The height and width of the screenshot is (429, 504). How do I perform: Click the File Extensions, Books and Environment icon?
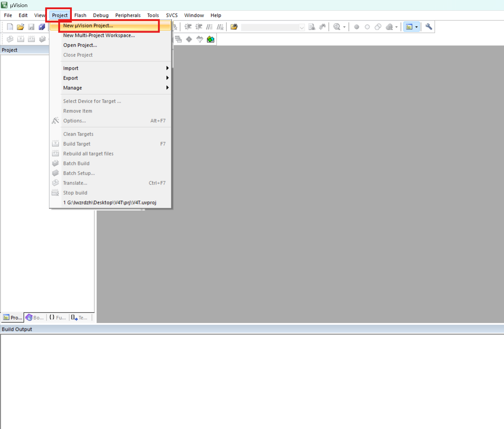point(178,39)
